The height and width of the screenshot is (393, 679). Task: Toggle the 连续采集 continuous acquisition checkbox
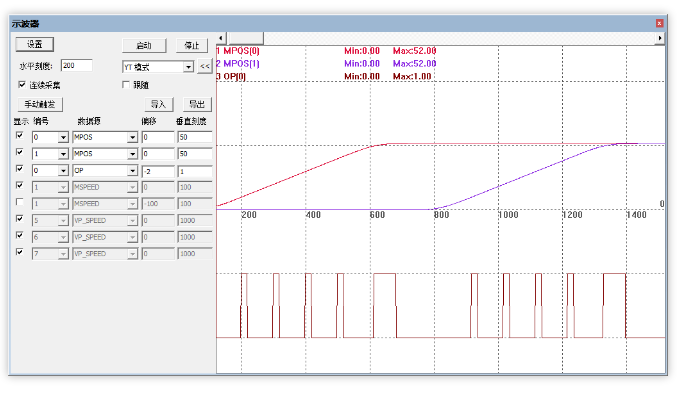(22, 84)
